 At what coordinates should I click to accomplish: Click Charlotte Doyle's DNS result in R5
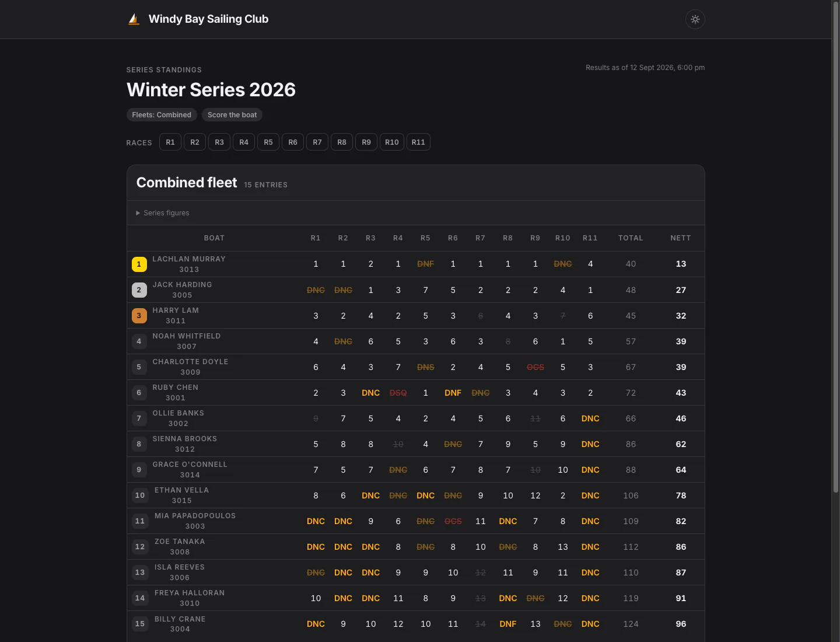[x=425, y=367]
